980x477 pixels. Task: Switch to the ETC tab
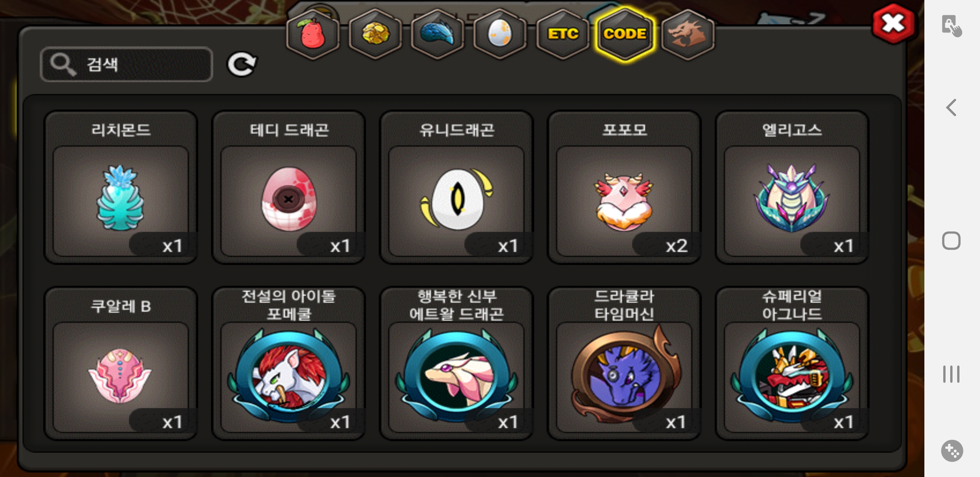[x=562, y=34]
